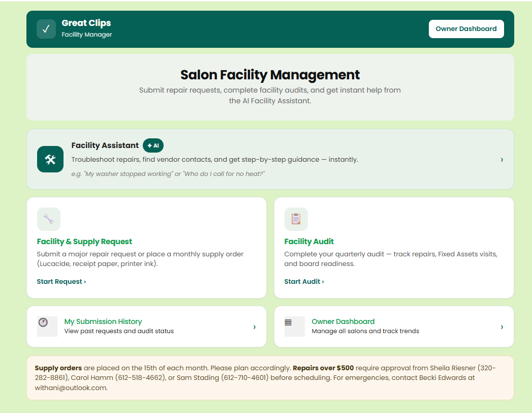Click the 'Repairs over $500' bold text
Viewport: 532px width, 413px height.
tap(323, 368)
